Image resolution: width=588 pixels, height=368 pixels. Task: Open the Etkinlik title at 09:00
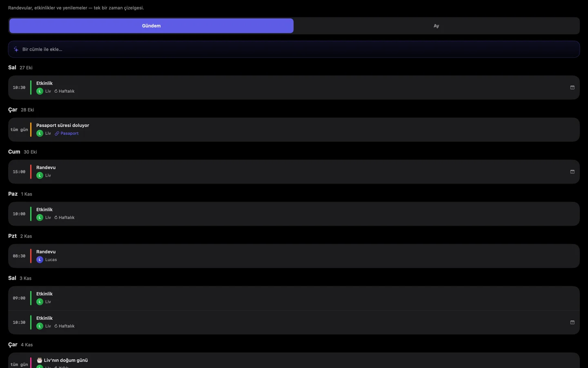coord(45,294)
